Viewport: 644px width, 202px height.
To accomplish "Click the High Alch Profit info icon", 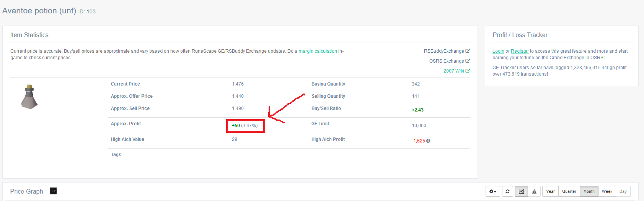I will [428, 141].
